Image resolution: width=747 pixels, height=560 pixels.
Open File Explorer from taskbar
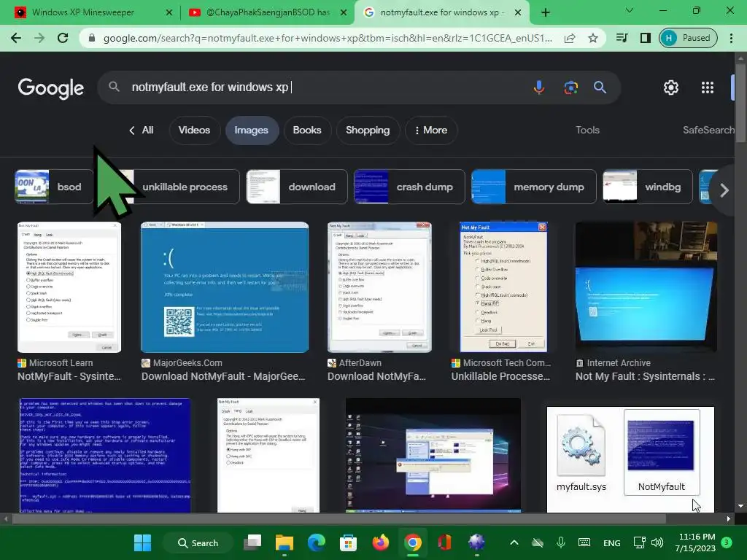pyautogui.click(x=285, y=542)
